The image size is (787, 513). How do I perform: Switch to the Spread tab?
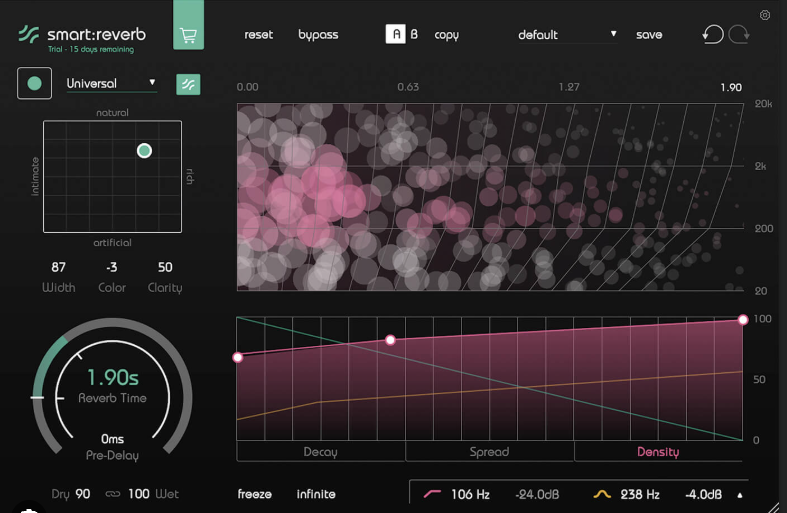(x=489, y=452)
